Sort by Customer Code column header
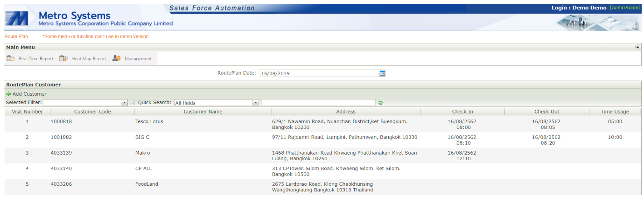This screenshot has height=198, width=644. (x=92, y=112)
